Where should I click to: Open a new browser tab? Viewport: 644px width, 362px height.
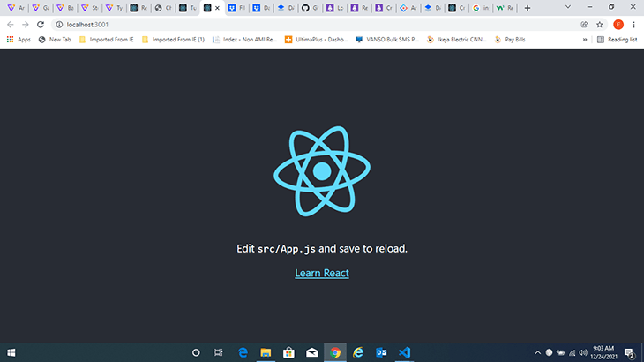click(528, 8)
